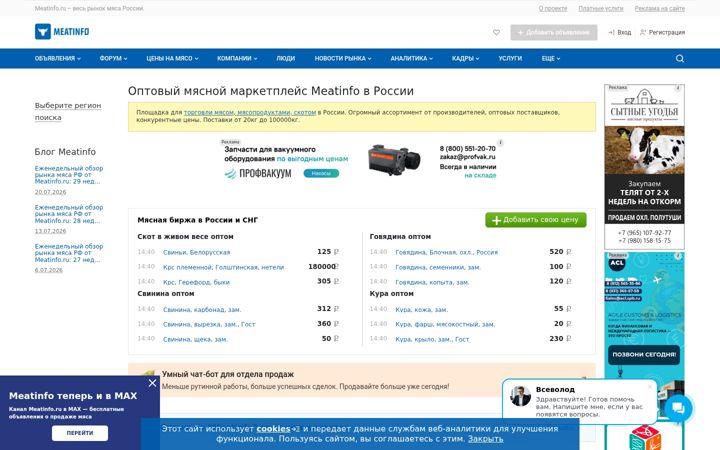
Task: Open the Аналитика dropdown
Action: (x=411, y=58)
